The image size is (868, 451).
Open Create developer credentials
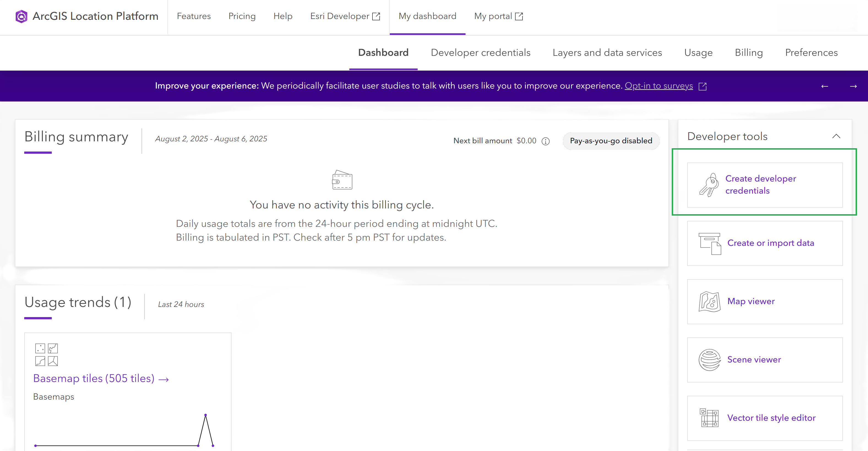(x=764, y=185)
